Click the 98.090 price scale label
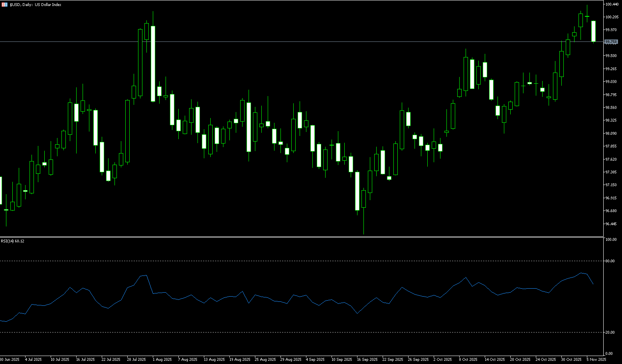This screenshot has width=622, height=364. [x=611, y=134]
